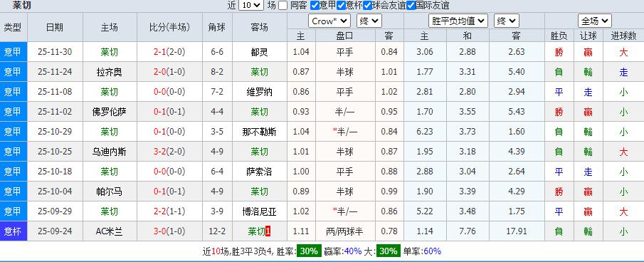Click the 60% 单率 value
Viewport: 644px width, 262px height.
tap(432, 251)
